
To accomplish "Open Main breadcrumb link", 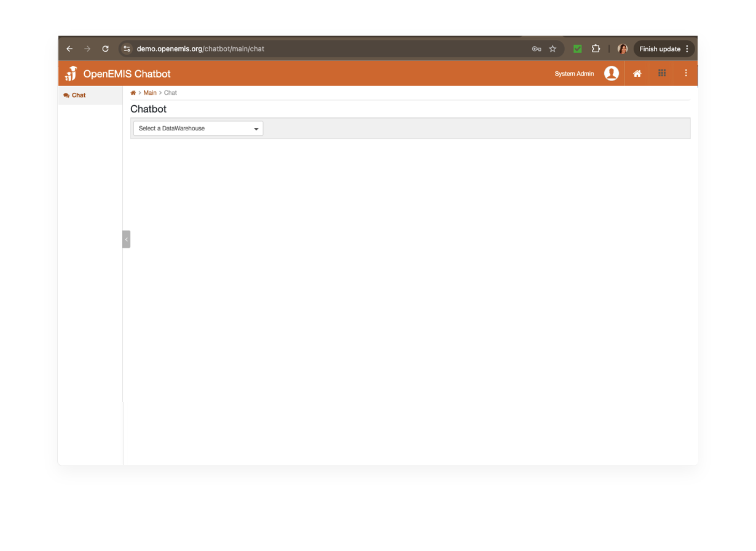I will tap(150, 93).
